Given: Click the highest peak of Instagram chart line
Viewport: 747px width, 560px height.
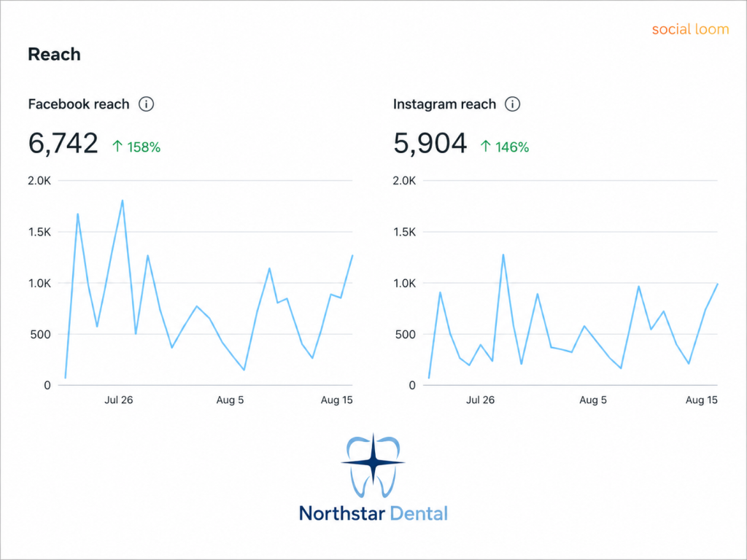Looking at the screenshot, I should pyautogui.click(x=503, y=254).
